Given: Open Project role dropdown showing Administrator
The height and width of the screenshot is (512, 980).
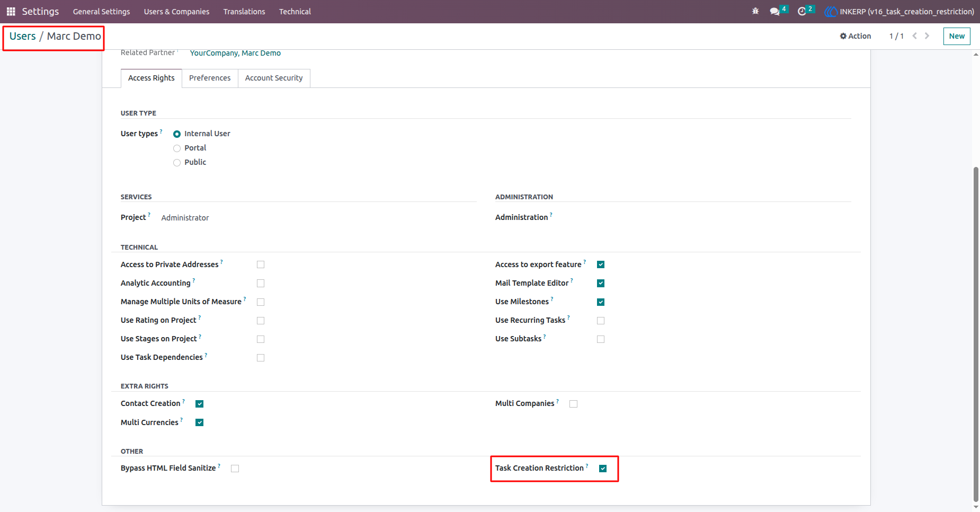Looking at the screenshot, I should (185, 218).
